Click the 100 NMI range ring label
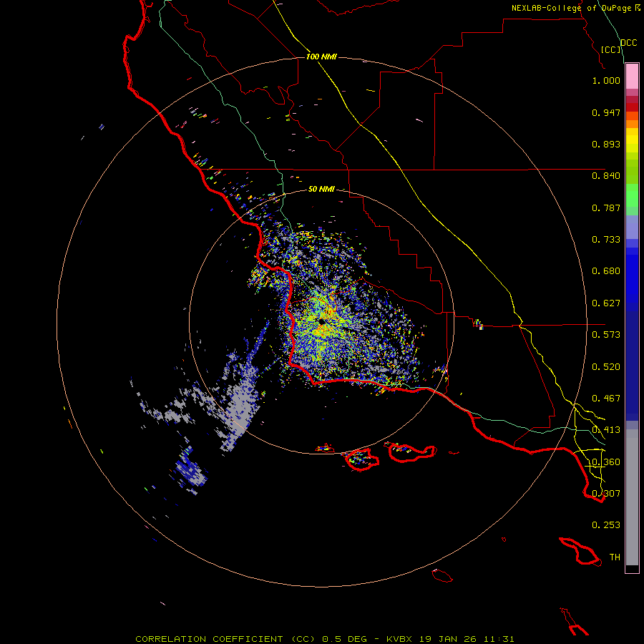The height and width of the screenshot is (644, 644). coord(321,57)
